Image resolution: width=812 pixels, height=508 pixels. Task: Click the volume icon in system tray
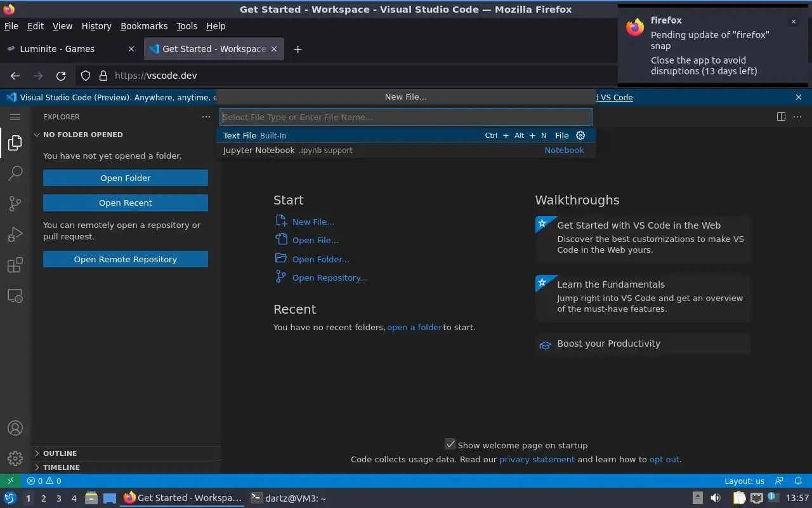[x=716, y=498]
